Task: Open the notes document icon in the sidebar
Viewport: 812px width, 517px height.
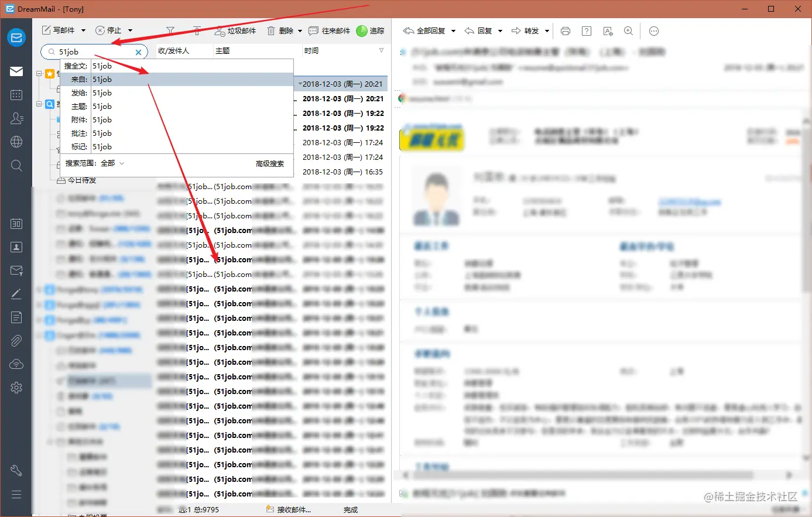Action: coord(16,317)
